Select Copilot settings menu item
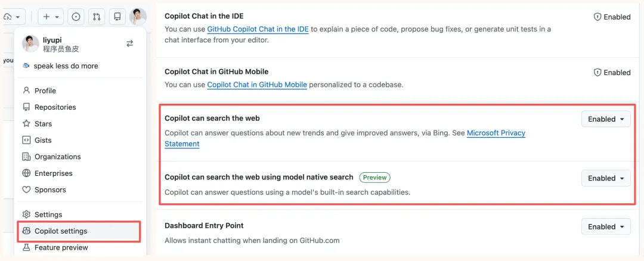 point(61,231)
